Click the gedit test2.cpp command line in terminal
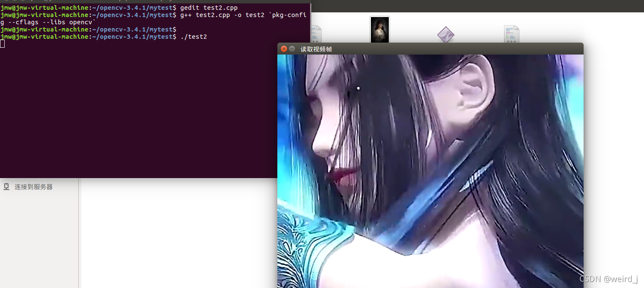The height and width of the screenshot is (288, 644). click(119, 8)
